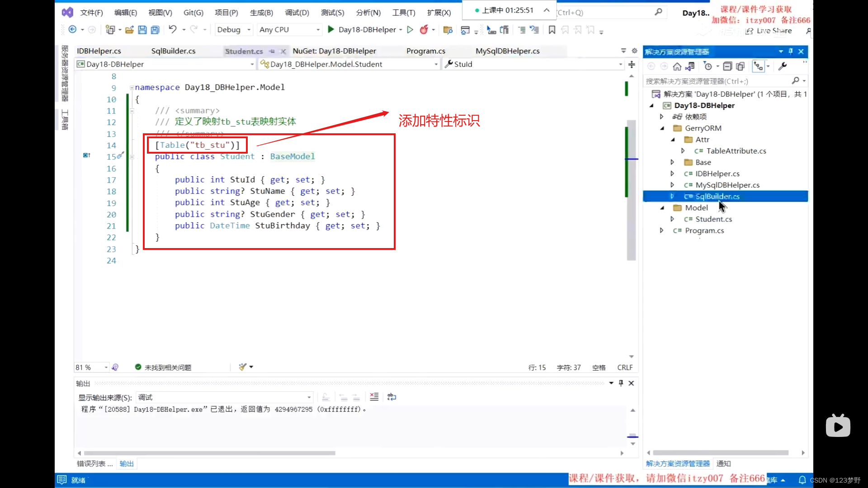Select the Student.cs tab
Viewport: 868px width, 488px height.
pyautogui.click(x=244, y=51)
